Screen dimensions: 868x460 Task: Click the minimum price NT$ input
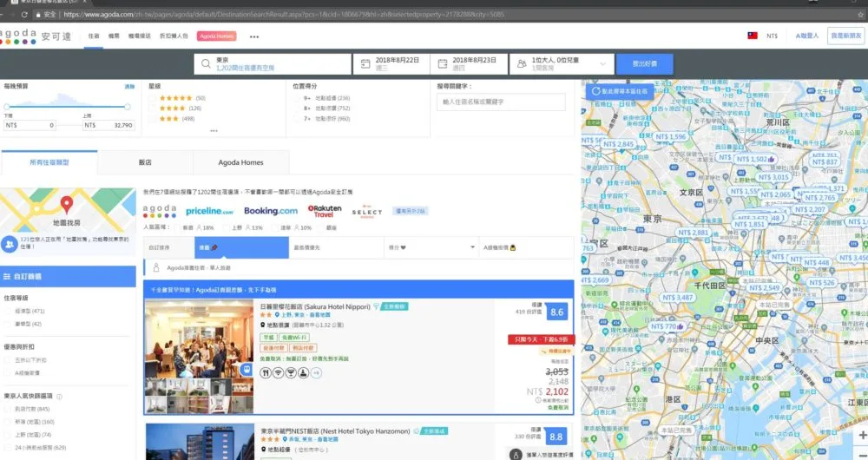30,126
